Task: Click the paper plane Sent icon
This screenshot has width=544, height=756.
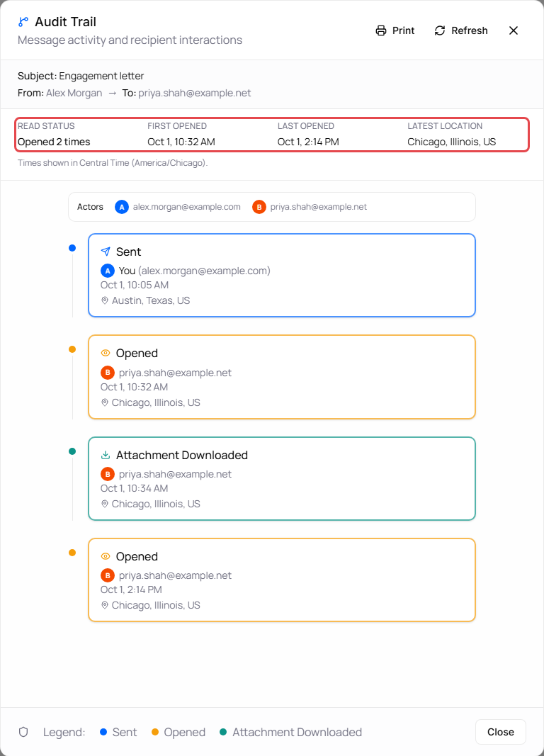Action: click(106, 252)
